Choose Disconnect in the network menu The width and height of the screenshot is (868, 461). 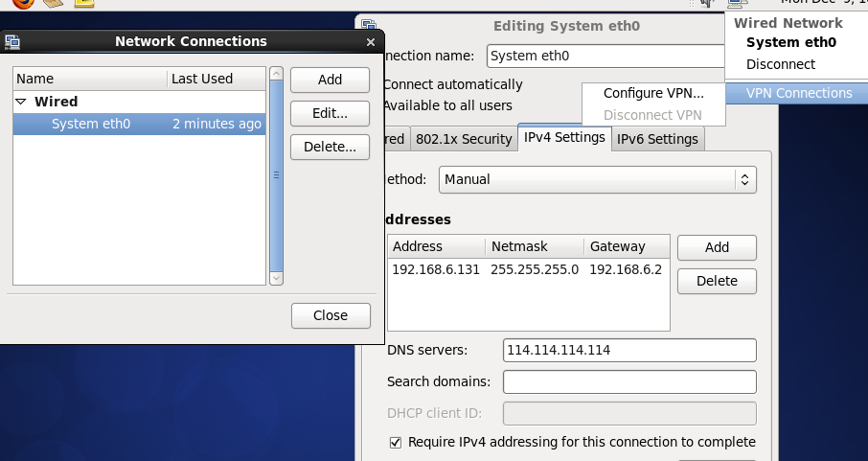coord(781,64)
